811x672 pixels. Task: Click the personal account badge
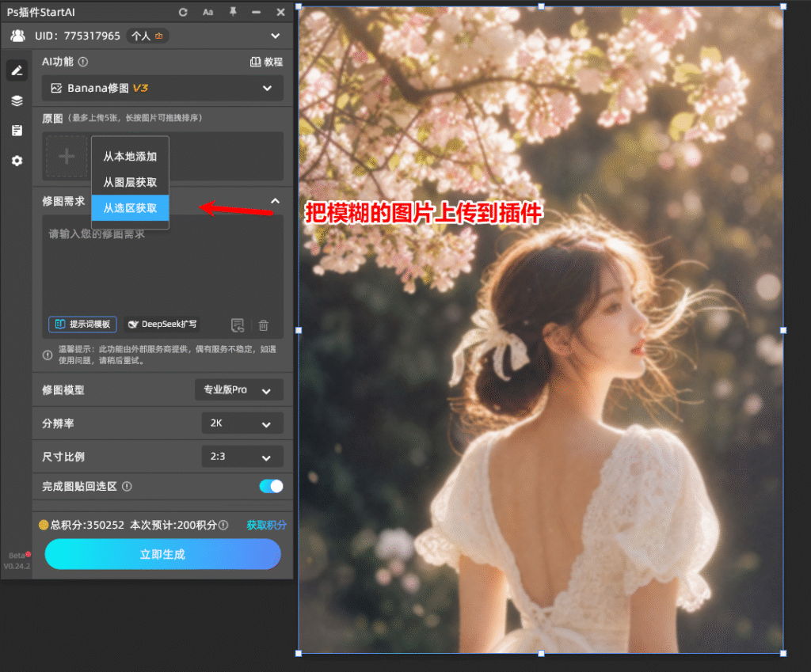tap(147, 36)
